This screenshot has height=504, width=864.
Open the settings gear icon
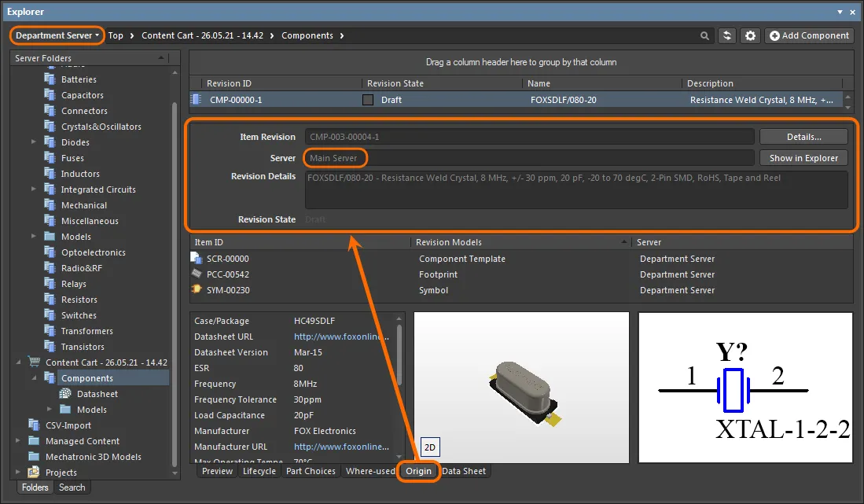751,36
